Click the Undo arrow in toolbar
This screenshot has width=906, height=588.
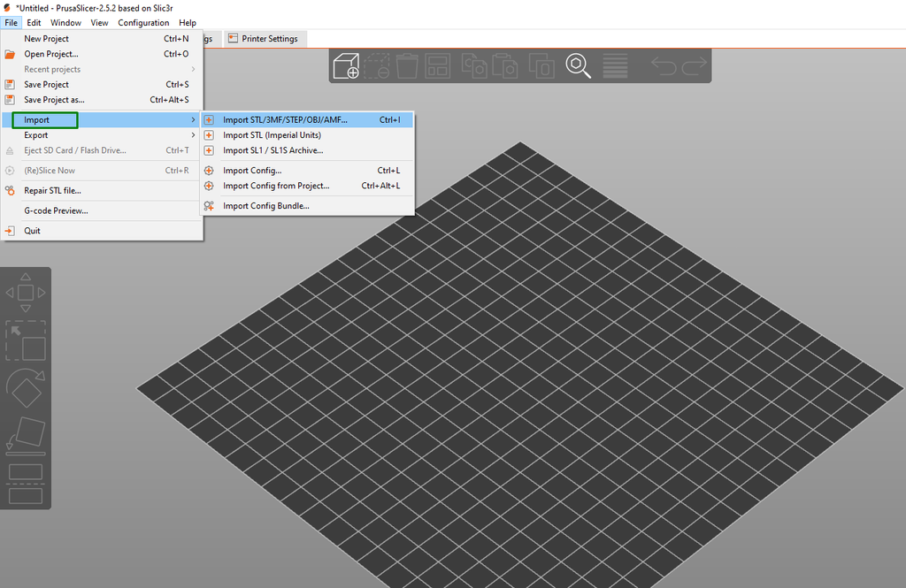click(664, 66)
